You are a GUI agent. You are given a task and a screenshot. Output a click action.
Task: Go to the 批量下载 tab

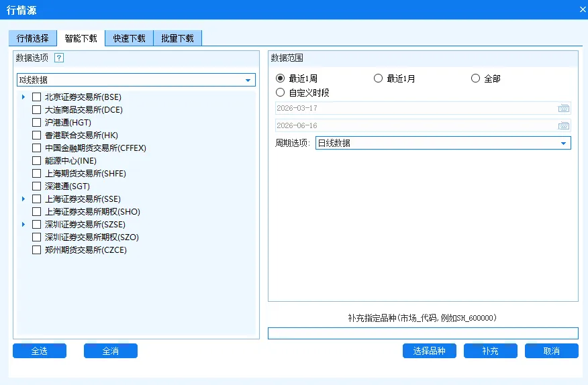177,38
